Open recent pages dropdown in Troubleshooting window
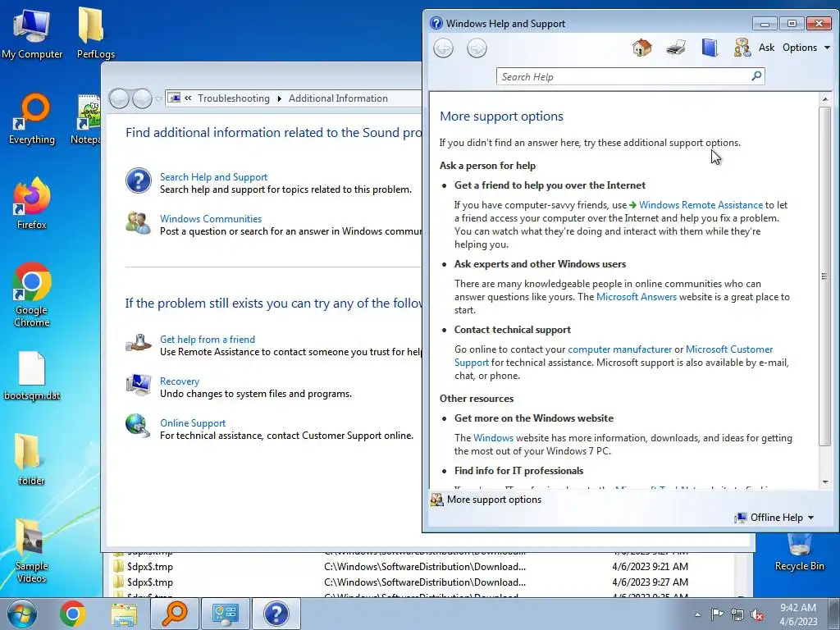This screenshot has height=630, width=840. point(158,99)
